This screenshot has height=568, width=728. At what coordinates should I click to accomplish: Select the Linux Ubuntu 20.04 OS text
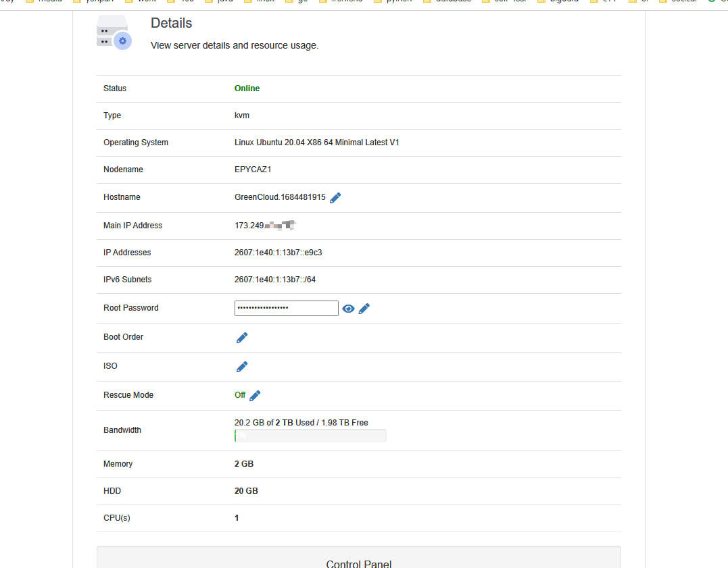(x=316, y=143)
